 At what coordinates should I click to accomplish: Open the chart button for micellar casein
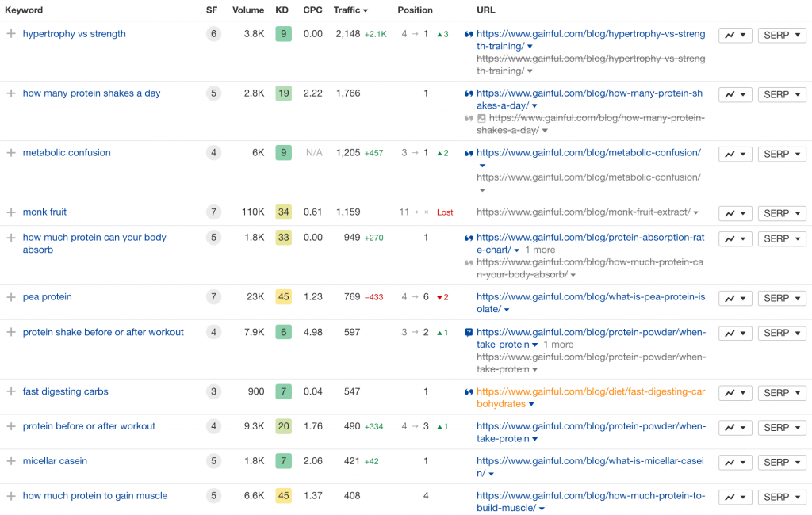(x=735, y=462)
